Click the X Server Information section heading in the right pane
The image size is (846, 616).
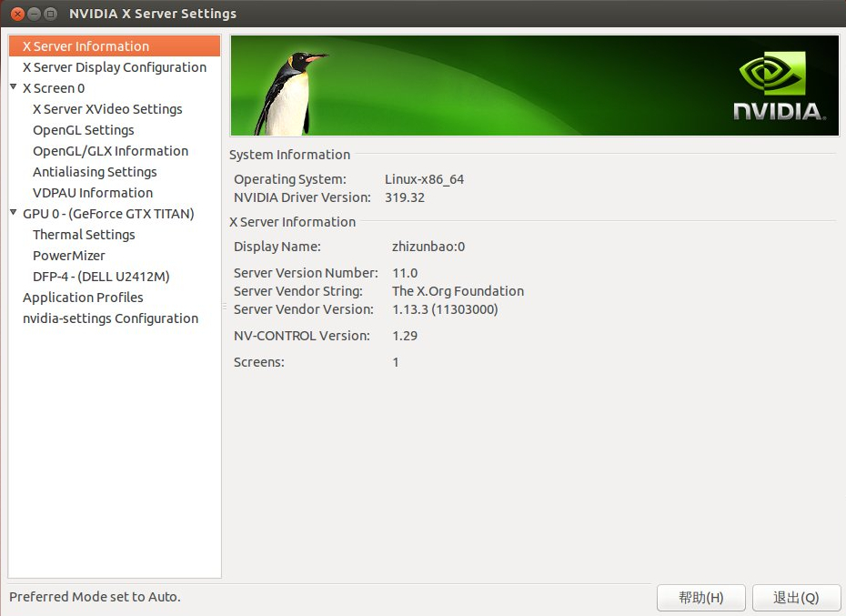click(x=292, y=222)
